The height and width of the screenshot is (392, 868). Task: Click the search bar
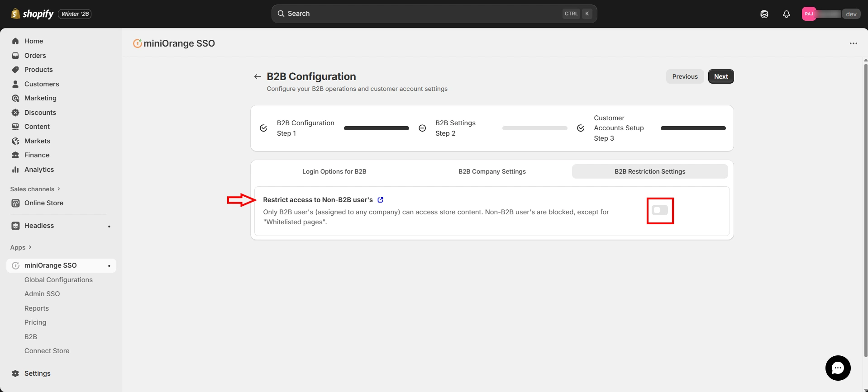point(434,14)
